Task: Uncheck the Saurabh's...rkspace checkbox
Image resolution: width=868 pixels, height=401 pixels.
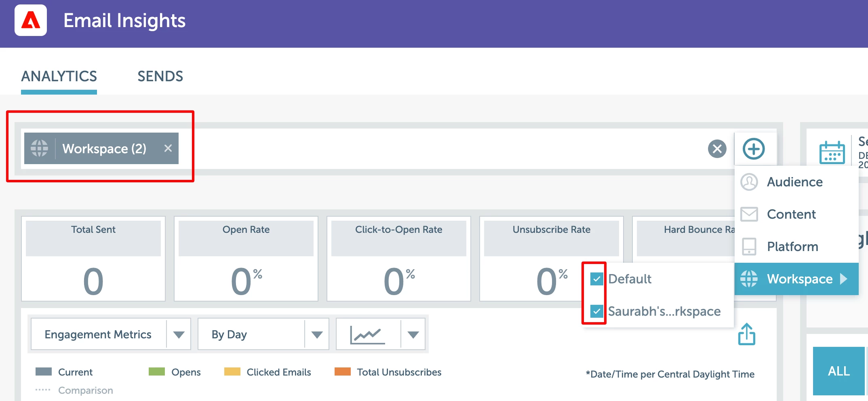Action: (x=597, y=311)
